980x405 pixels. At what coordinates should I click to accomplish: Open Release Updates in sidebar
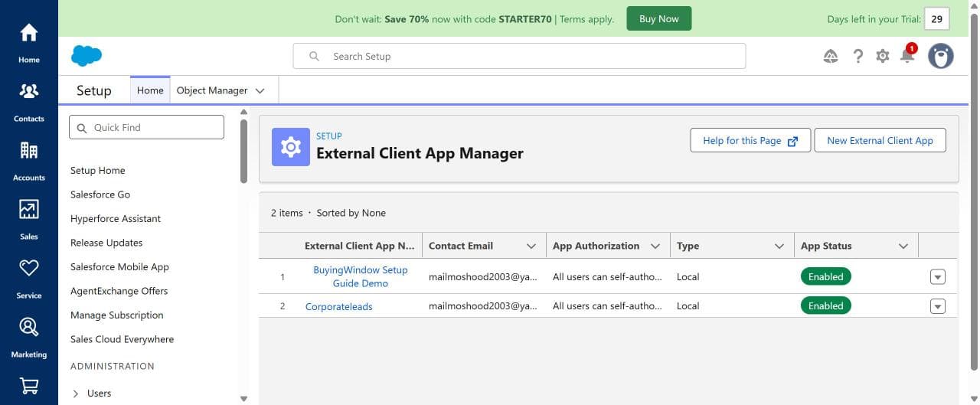click(x=106, y=243)
